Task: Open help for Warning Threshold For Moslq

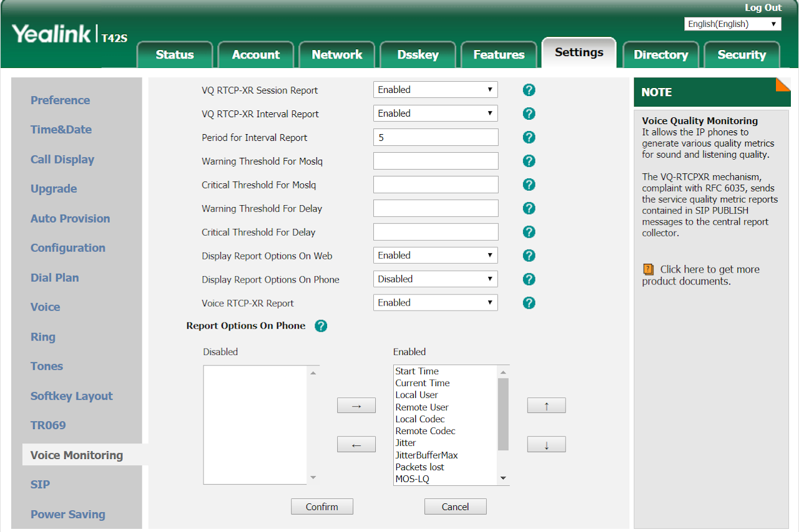Action: coord(529,161)
